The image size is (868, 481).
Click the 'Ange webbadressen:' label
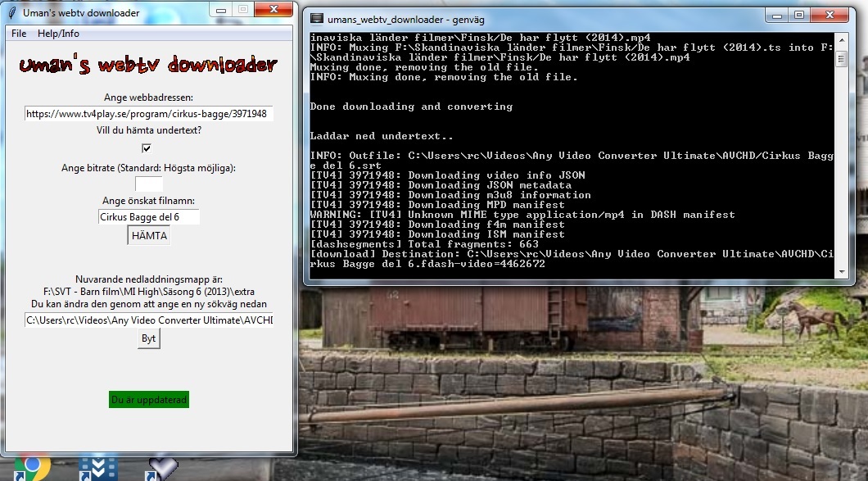[x=148, y=98]
